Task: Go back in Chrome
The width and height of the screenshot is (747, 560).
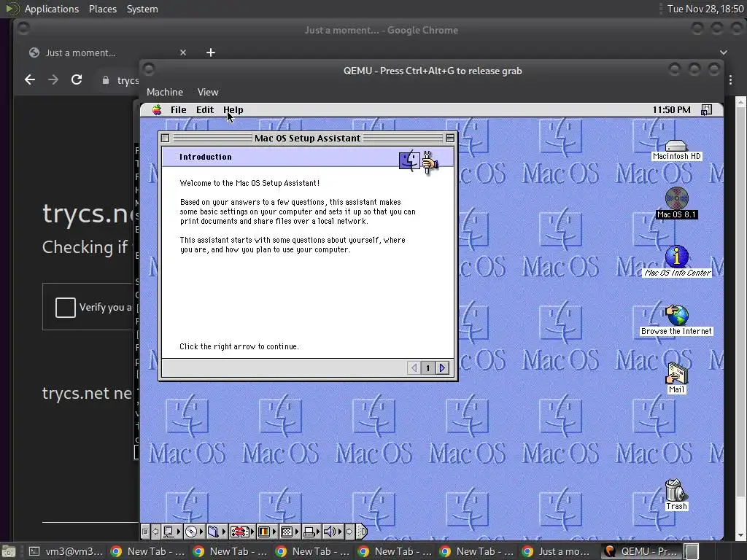Action: coord(30,79)
